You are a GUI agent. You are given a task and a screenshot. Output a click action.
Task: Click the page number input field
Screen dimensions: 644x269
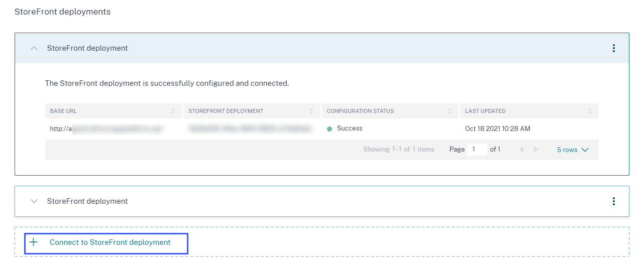click(477, 150)
